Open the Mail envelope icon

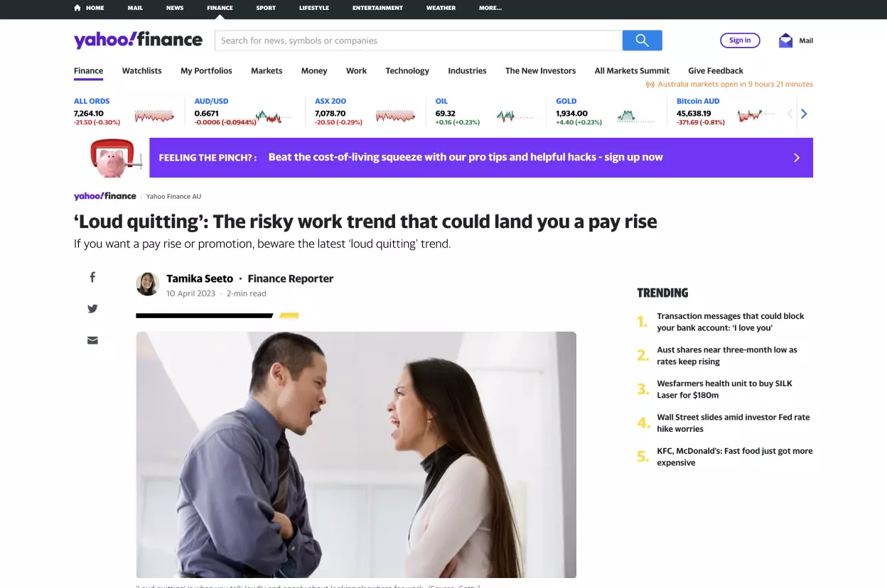tap(785, 40)
